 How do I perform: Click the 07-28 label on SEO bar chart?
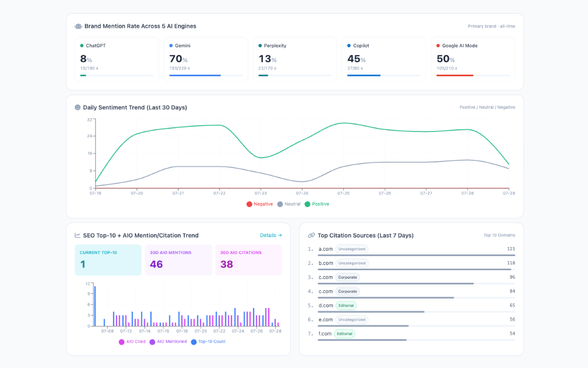click(275, 331)
